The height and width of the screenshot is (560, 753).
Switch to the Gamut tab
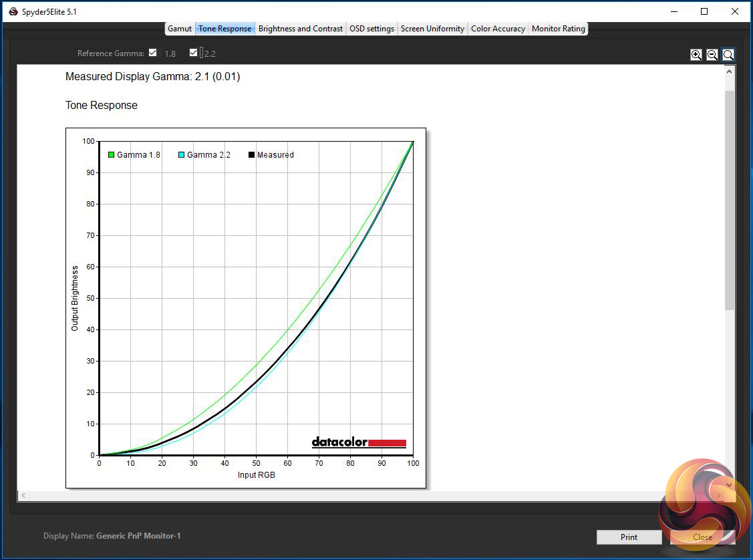[x=180, y=29]
